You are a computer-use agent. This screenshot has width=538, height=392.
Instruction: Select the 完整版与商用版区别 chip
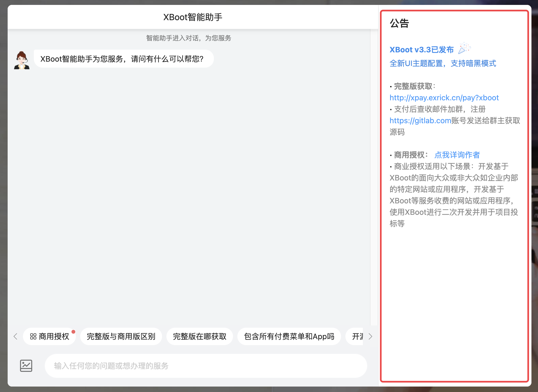click(x=121, y=336)
